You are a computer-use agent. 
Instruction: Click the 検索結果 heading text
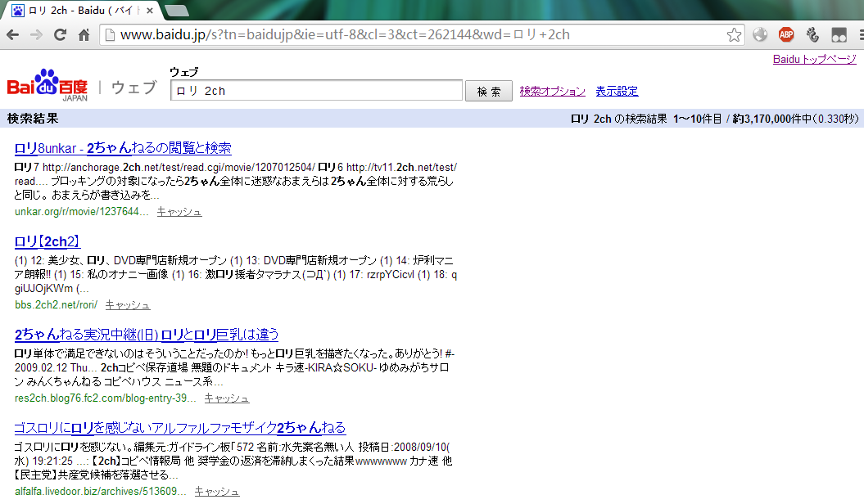point(33,119)
